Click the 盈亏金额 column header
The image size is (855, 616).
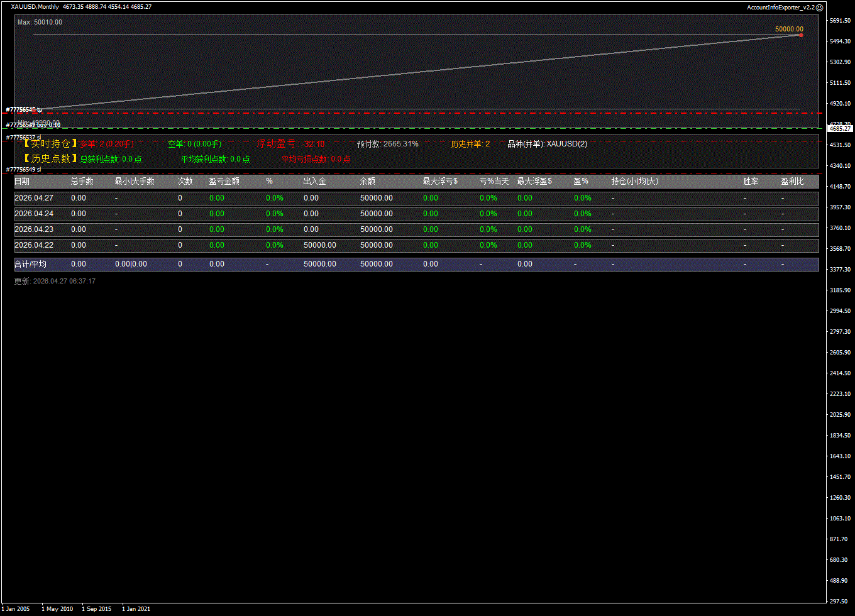(224, 182)
